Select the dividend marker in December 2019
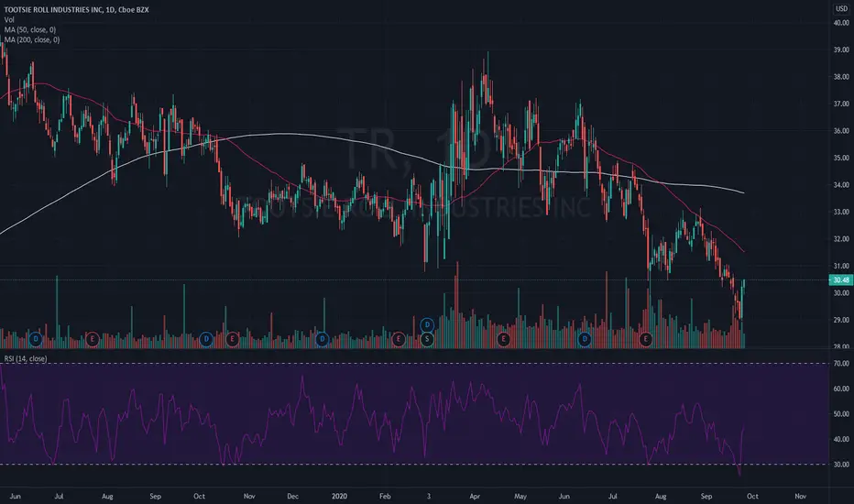This screenshot has width=854, height=504. click(x=322, y=339)
